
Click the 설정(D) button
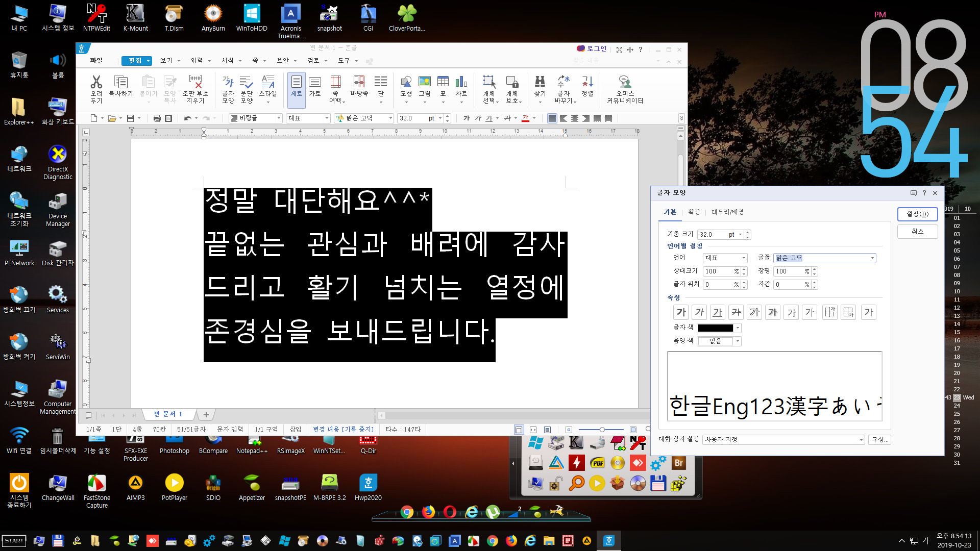click(x=917, y=214)
